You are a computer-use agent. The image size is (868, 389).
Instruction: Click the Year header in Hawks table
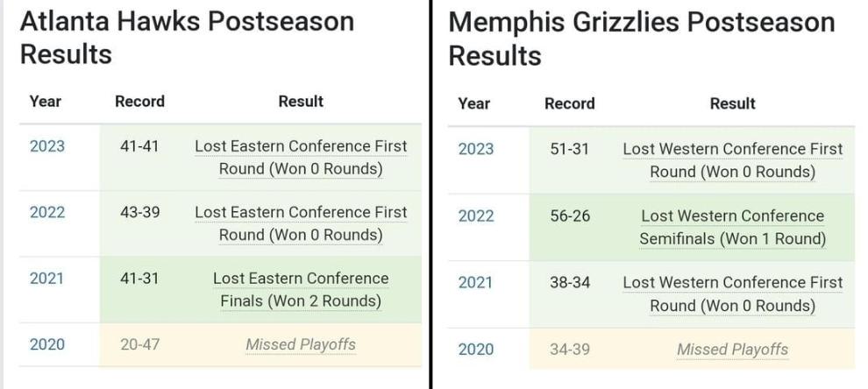tap(45, 102)
